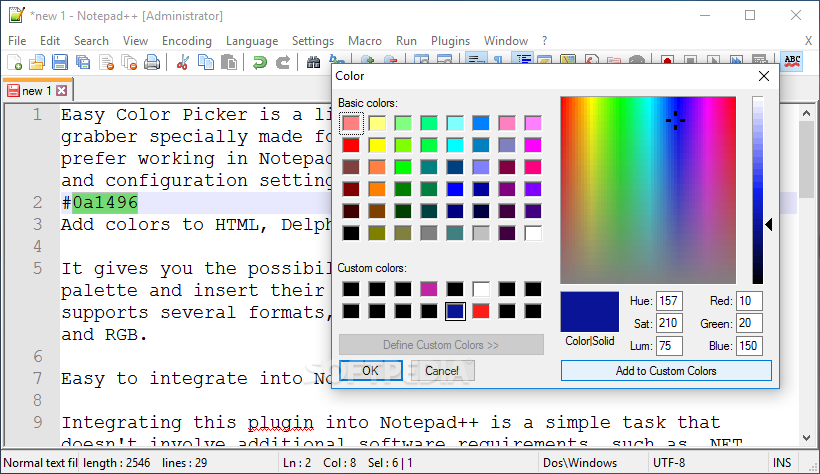Click Add to Custom Colors
Viewport: 820px width, 474px height.
[666, 370]
